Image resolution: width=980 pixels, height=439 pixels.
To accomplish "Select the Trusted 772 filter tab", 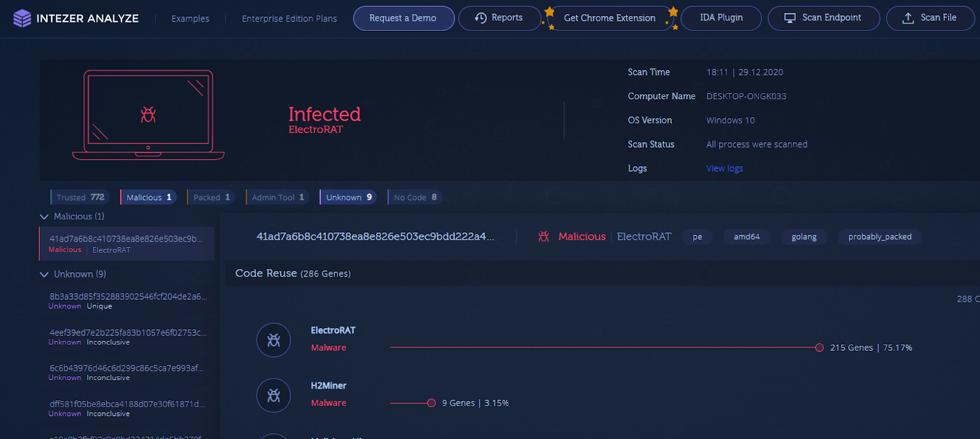I will pos(80,197).
